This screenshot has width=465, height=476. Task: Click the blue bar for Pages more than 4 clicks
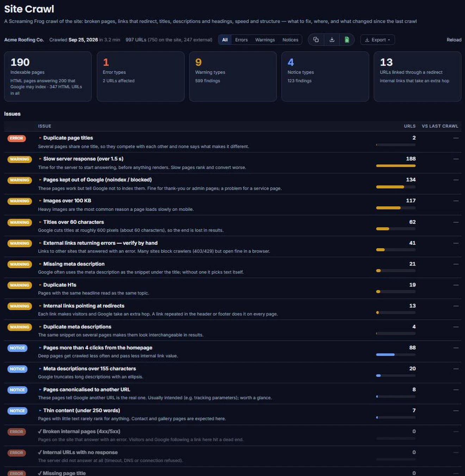[x=396, y=355]
